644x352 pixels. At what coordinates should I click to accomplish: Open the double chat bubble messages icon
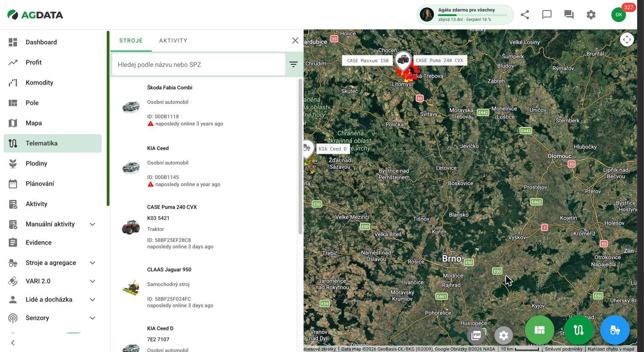click(x=569, y=15)
